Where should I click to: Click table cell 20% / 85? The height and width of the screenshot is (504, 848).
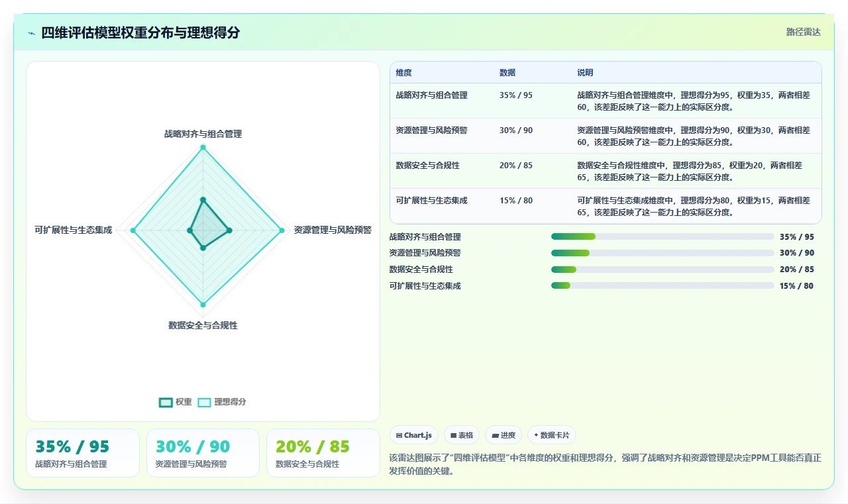pos(516,166)
